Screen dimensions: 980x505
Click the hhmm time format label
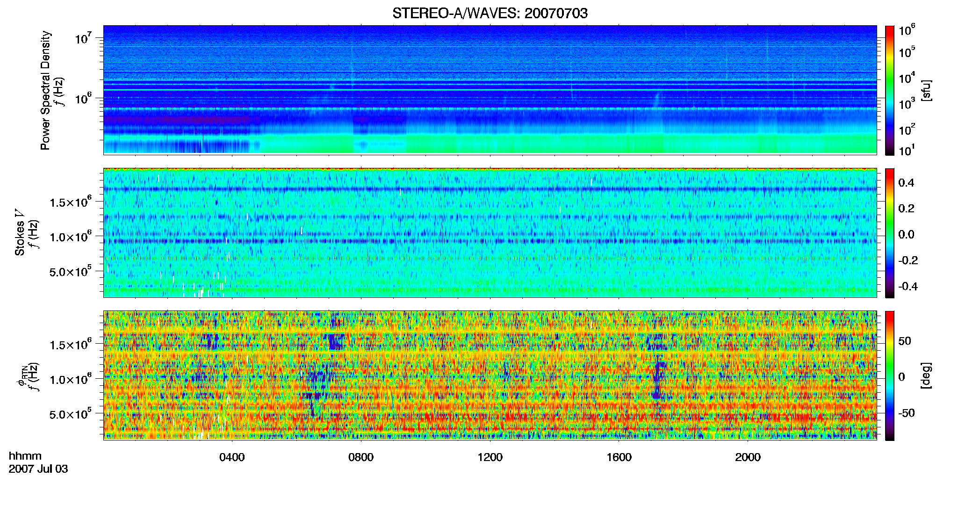[x=25, y=456]
